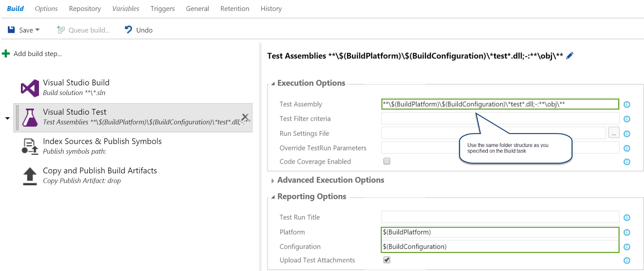Viewport: 644px width, 271px height.
Task: Click the Copy and Publish Build Artifacts icon
Action: [30, 176]
